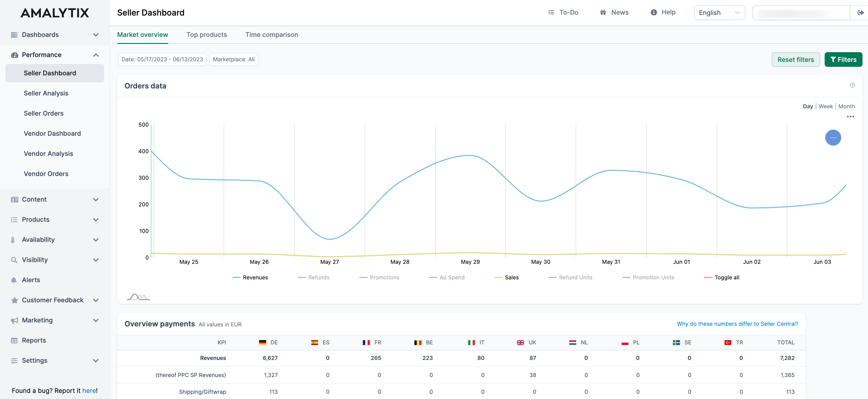Click the Reports table icon
Screen dimensions: 868x399
point(14,340)
